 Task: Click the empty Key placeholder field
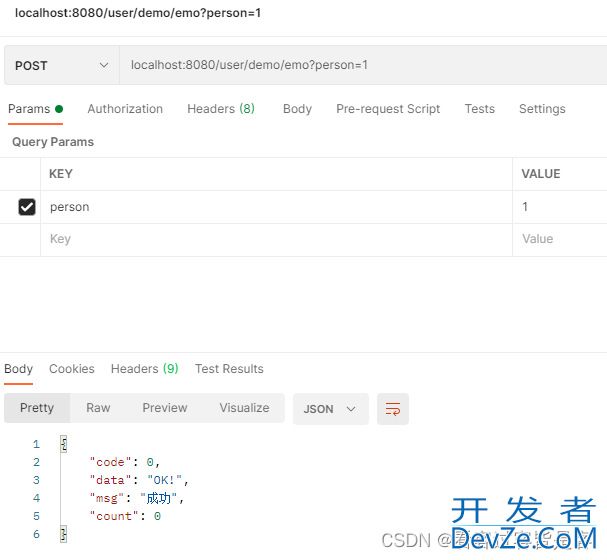point(276,239)
